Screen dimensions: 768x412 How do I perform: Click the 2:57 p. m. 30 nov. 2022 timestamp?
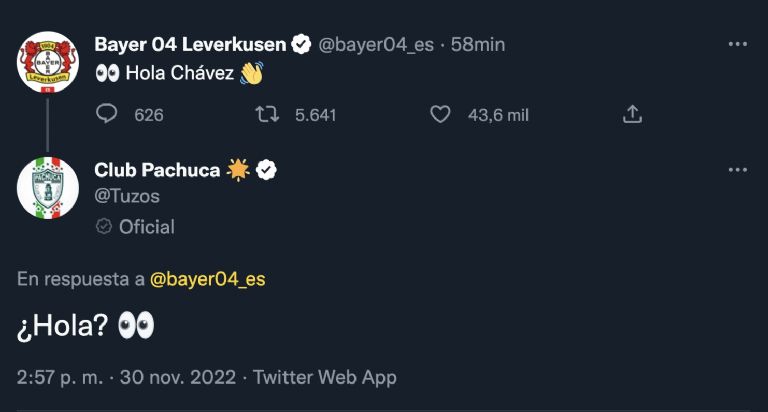coord(126,377)
